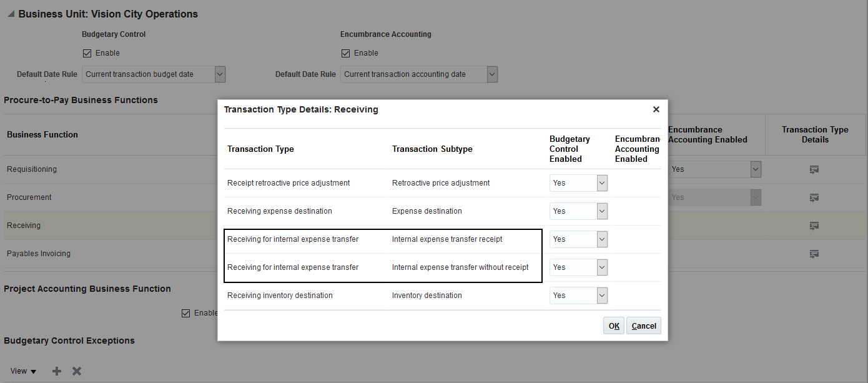The width and height of the screenshot is (868, 383).
Task: Collapse the Business Unit section triangle
Action: (11, 14)
